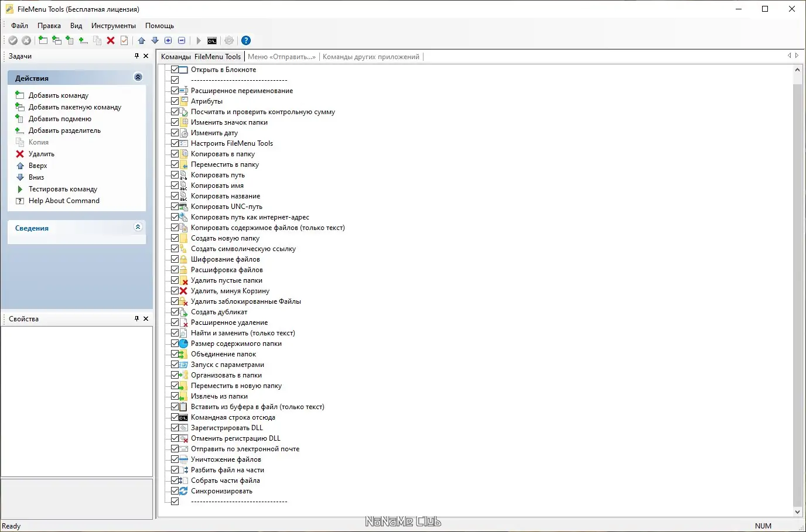Click the grey Cancel changes toolbar icon
The width and height of the screenshot is (806, 532).
pos(26,40)
